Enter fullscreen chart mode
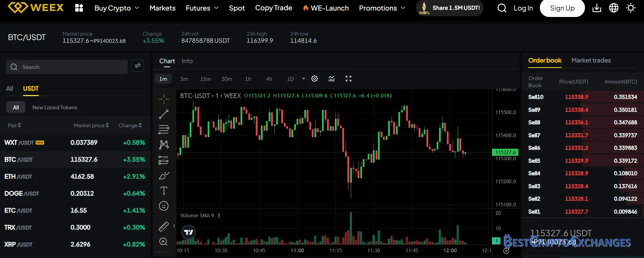 coord(348,79)
